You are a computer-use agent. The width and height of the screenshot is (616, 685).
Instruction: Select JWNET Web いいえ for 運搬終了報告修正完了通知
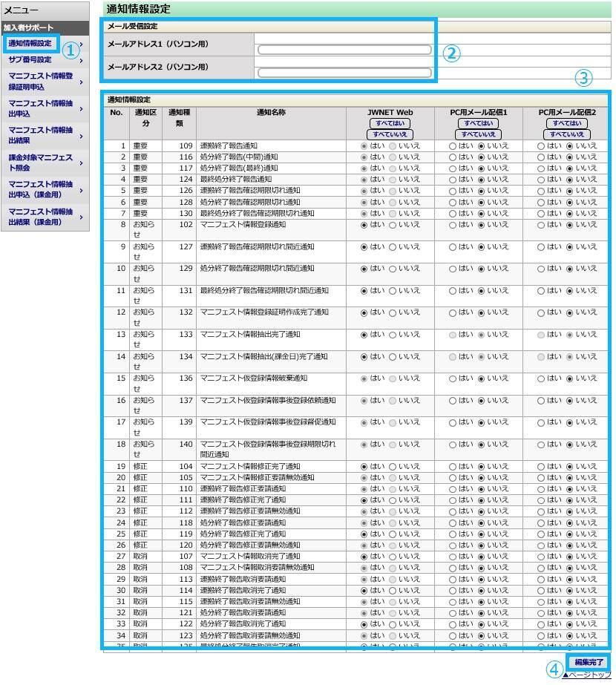coord(393,501)
